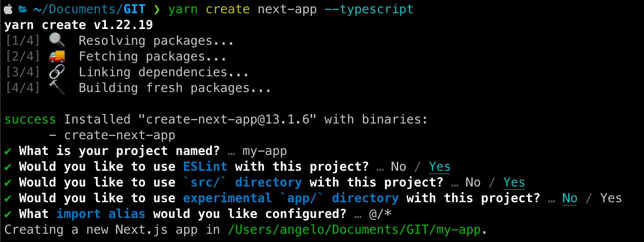Click the green 'success' word
The height and width of the screenshot is (242, 644).
coord(30,119)
